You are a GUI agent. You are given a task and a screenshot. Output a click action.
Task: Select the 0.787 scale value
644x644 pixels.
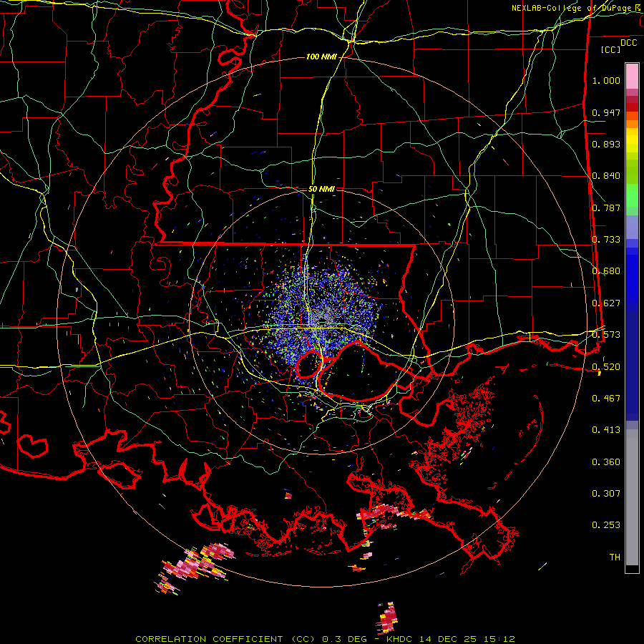(x=606, y=208)
